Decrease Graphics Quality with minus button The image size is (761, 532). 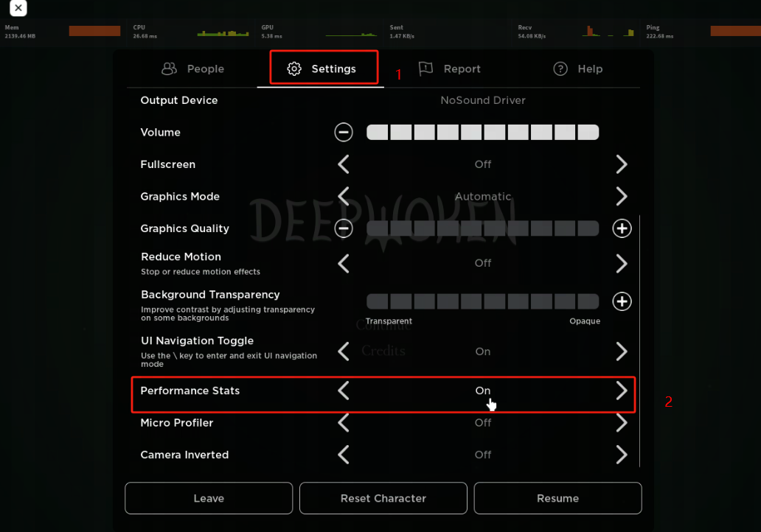tap(344, 228)
